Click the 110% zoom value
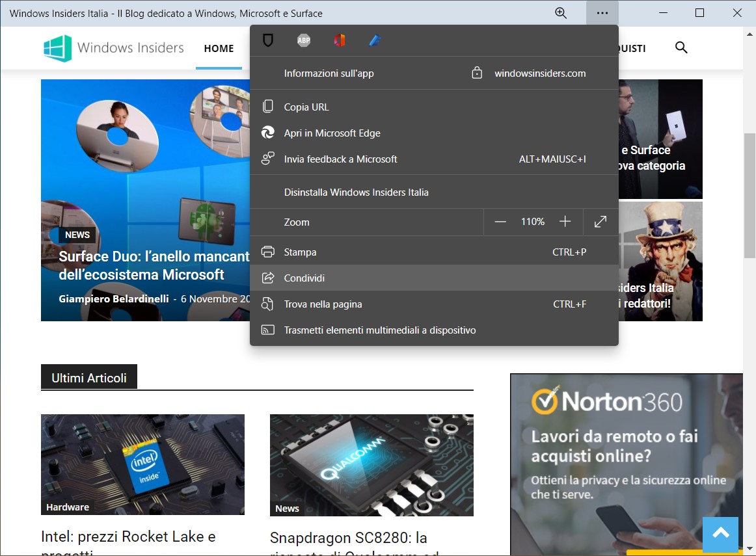756x556 pixels. 533,222
